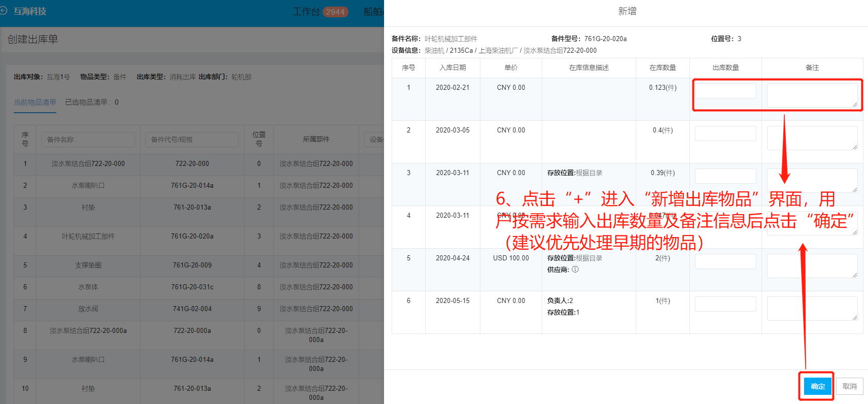Click the 入库日期 column header
This screenshot has height=404, width=868.
point(453,68)
